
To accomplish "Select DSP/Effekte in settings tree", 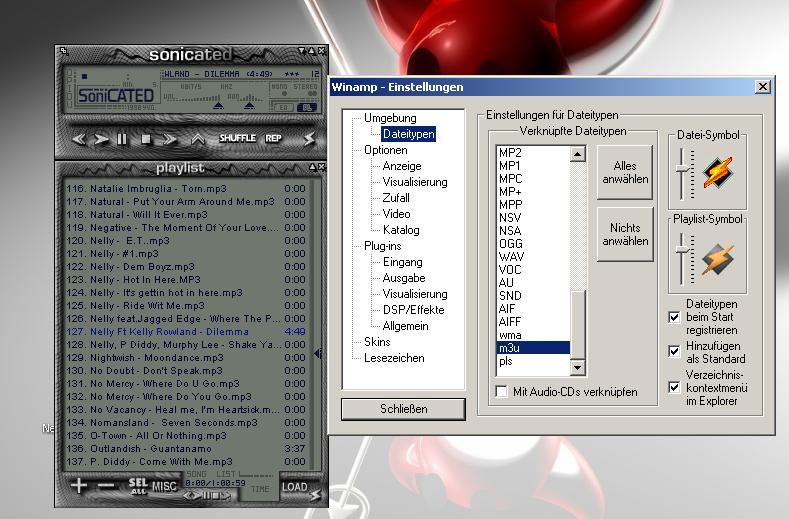I will point(413,310).
